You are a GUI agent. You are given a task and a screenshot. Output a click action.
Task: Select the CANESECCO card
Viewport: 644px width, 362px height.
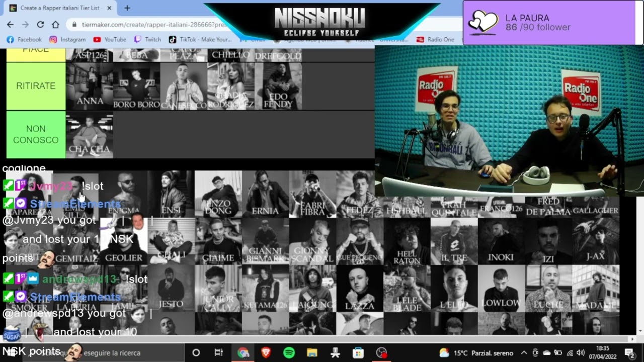point(184,86)
